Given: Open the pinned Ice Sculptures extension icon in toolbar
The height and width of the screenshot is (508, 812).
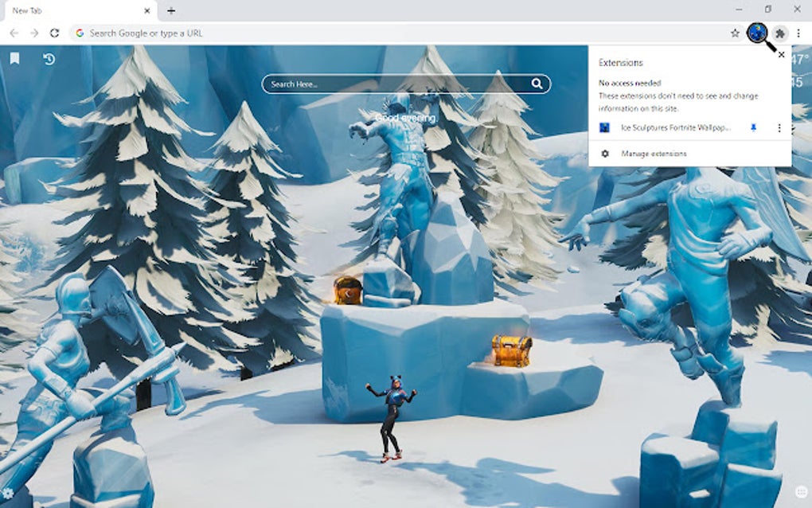Looking at the screenshot, I should tap(757, 33).
